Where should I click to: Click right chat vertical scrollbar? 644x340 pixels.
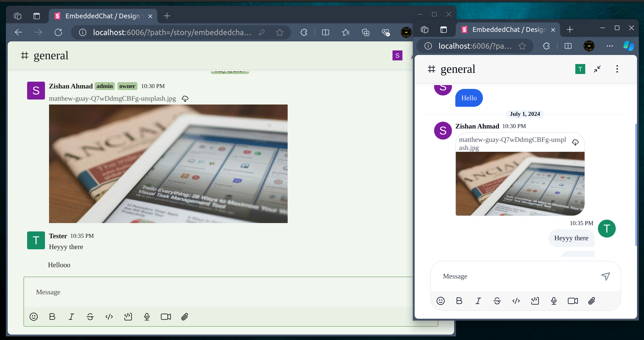pyautogui.click(x=636, y=185)
